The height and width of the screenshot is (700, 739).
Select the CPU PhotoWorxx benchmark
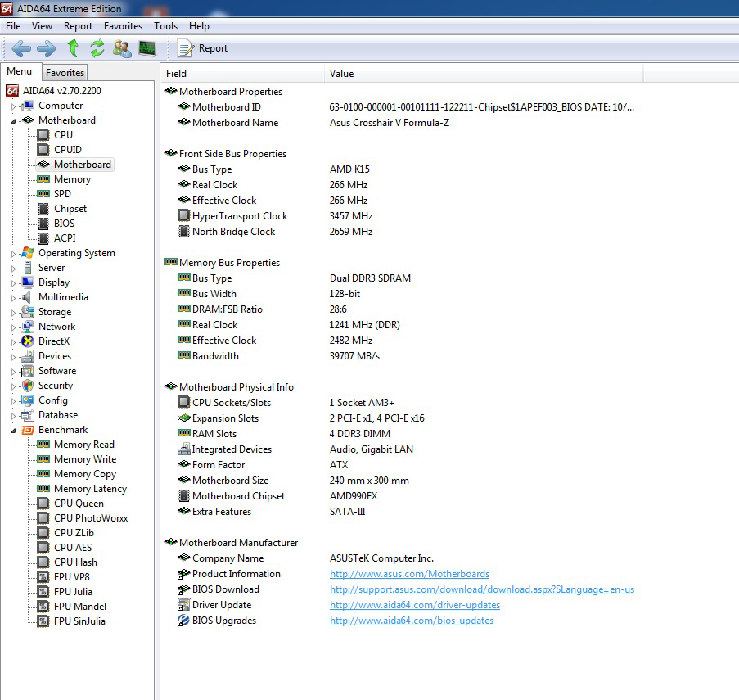pos(91,518)
